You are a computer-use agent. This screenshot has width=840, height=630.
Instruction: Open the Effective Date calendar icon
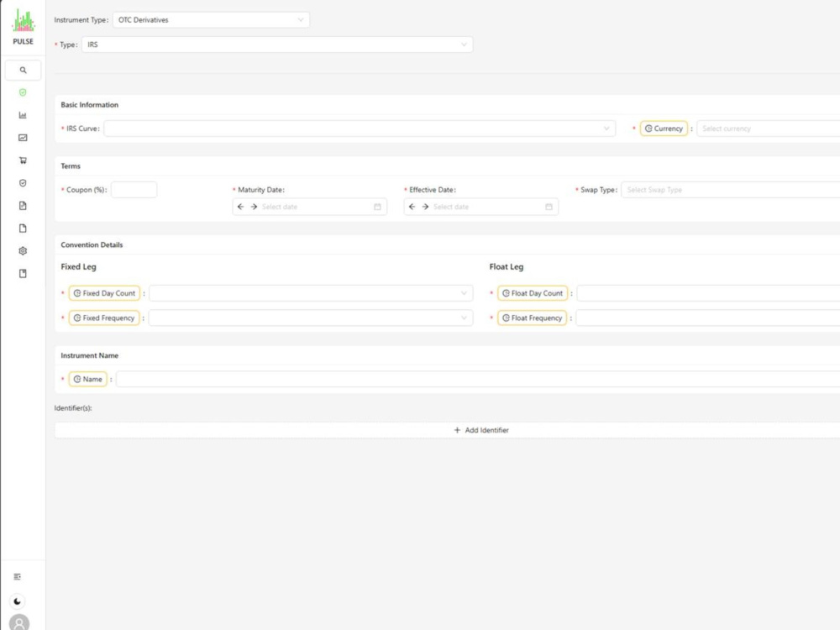(x=549, y=207)
